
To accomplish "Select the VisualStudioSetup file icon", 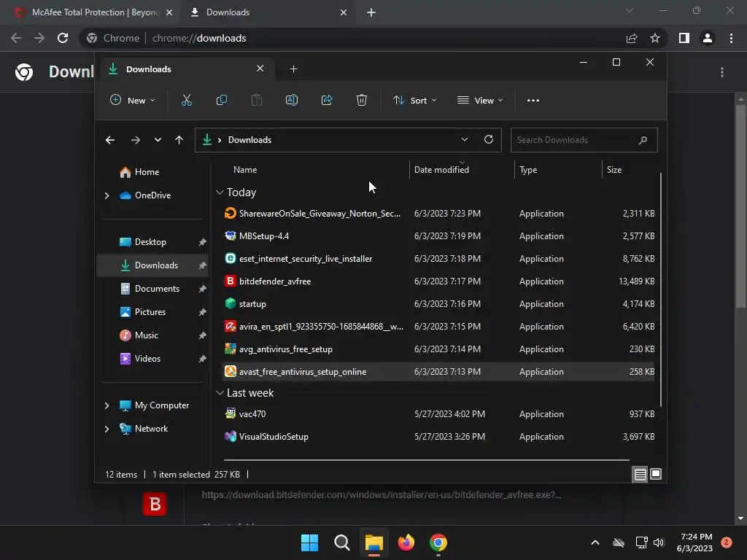I will click(230, 436).
